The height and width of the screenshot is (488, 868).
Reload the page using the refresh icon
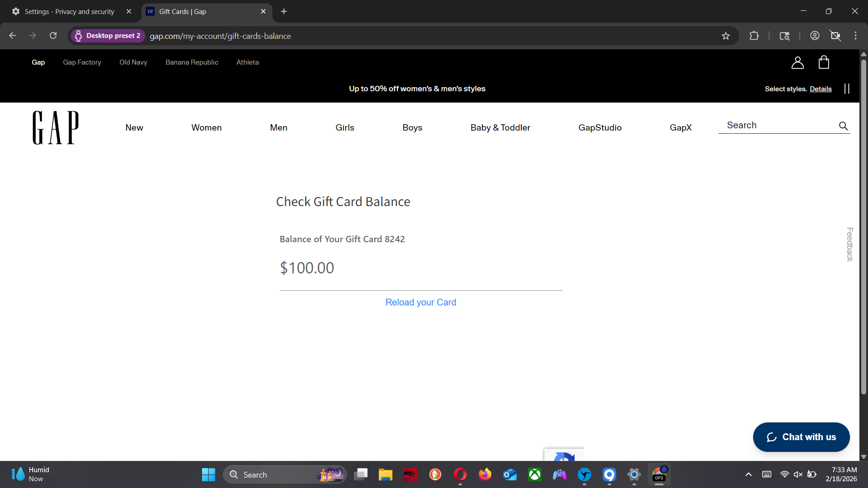53,36
